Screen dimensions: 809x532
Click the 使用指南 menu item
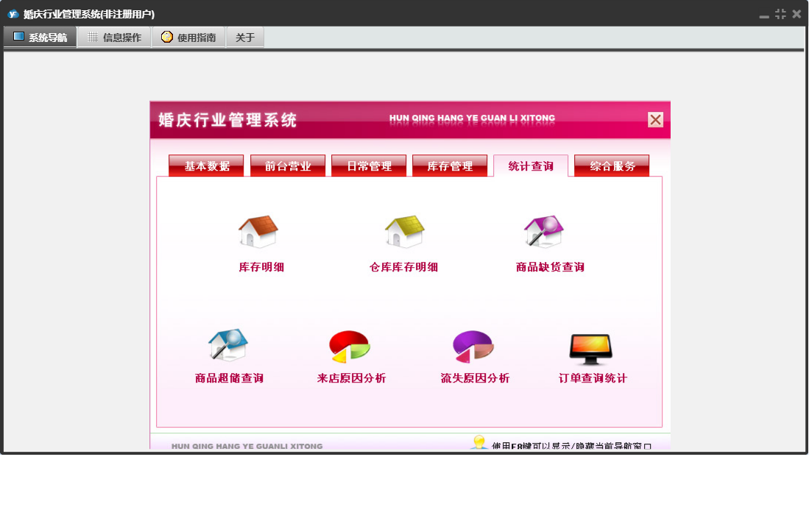tap(188, 38)
